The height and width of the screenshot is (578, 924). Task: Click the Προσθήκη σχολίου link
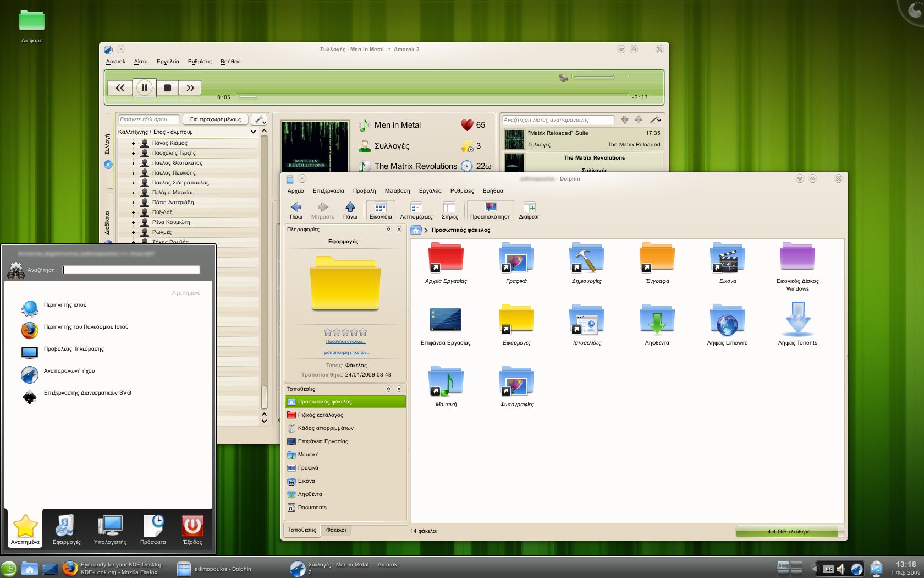point(345,342)
